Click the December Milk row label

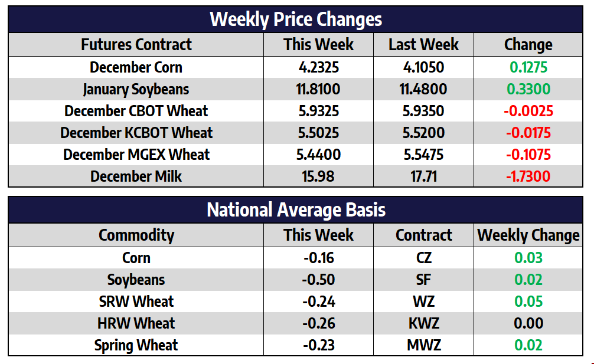136,176
